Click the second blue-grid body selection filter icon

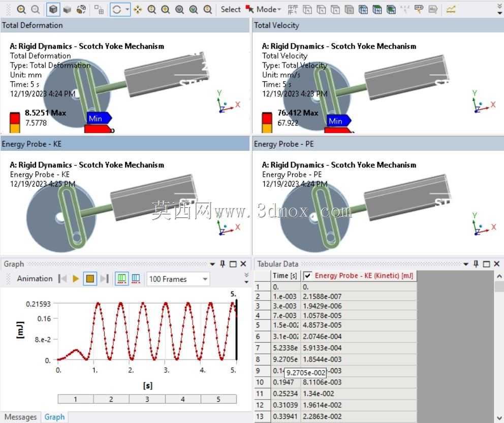(x=377, y=10)
